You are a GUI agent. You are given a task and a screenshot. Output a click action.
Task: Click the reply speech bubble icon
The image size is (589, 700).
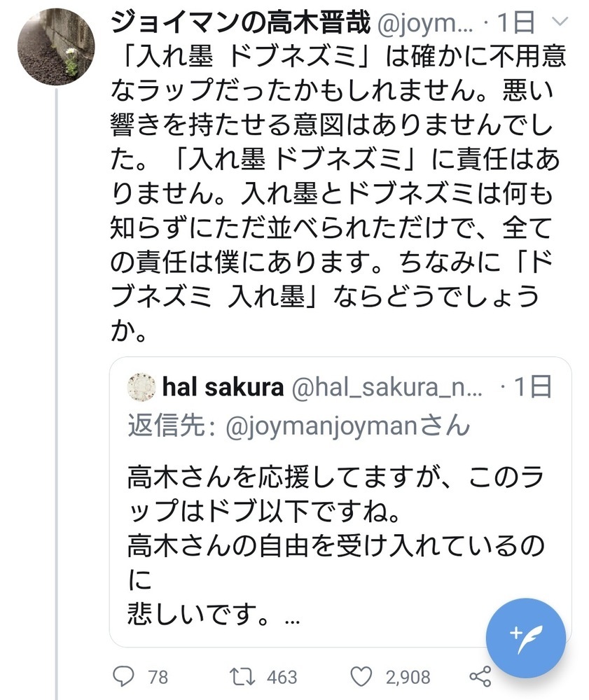coord(124,676)
